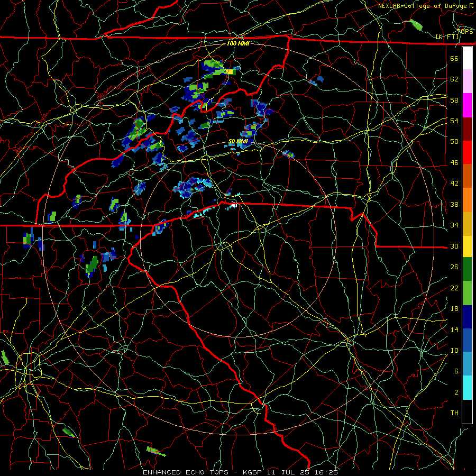Click the green echo in the top-right corner

[416, 25]
